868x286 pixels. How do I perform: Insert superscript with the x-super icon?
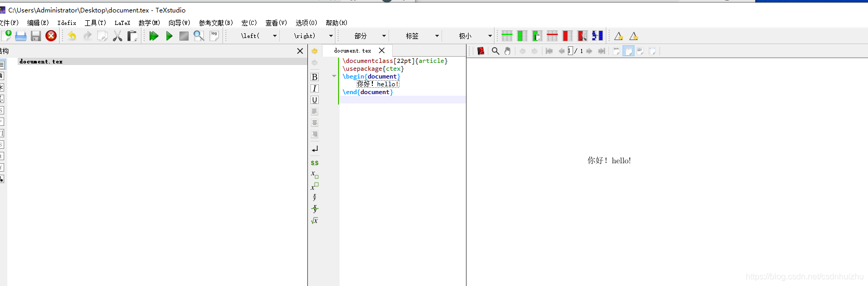315,186
